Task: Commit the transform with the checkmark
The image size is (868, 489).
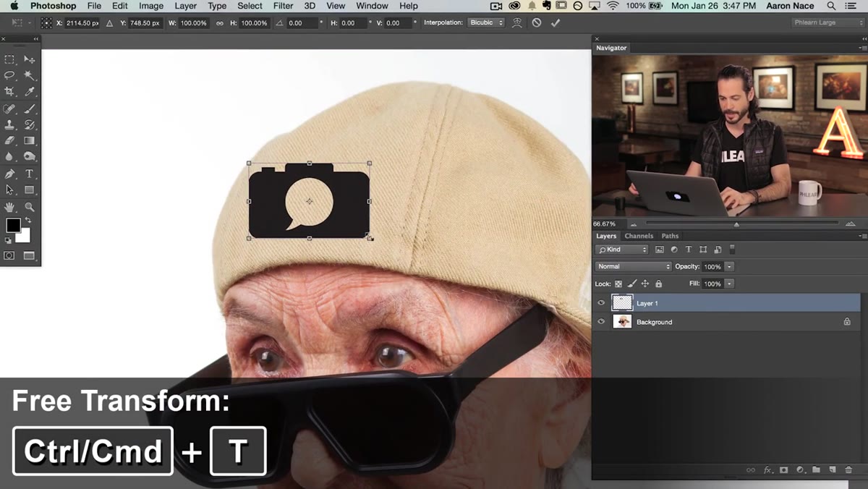Action: click(x=555, y=22)
